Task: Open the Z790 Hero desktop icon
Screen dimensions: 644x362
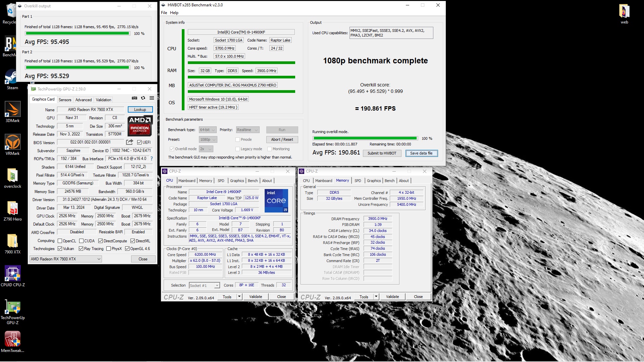Action: coord(12,211)
